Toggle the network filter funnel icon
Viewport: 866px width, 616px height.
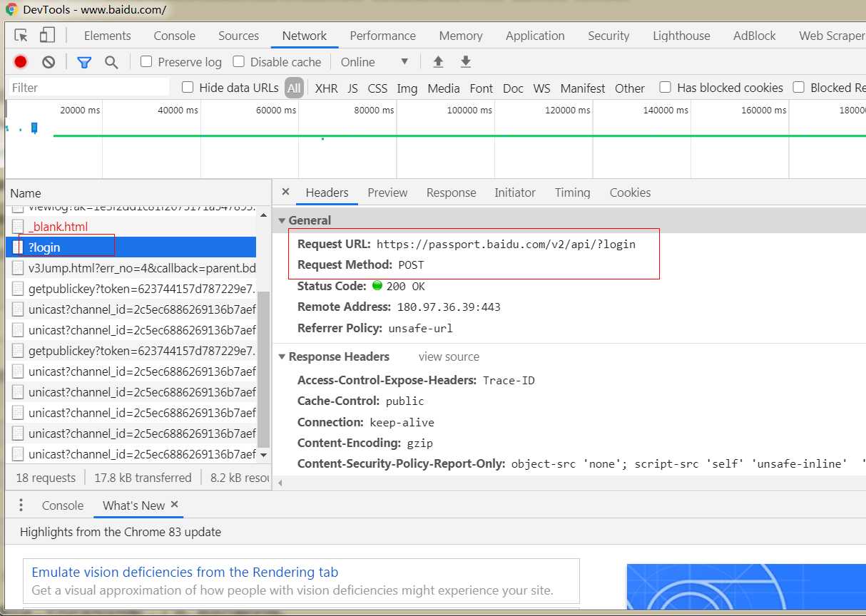click(84, 62)
